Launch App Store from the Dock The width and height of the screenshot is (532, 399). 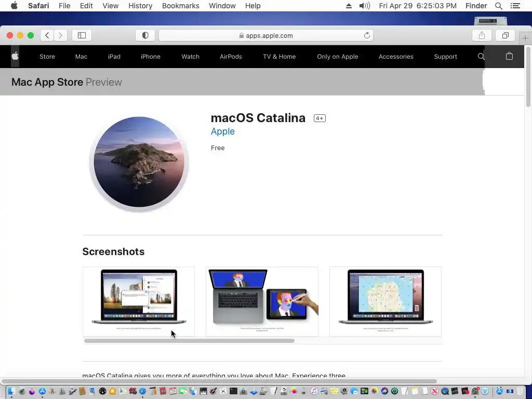click(x=42, y=391)
